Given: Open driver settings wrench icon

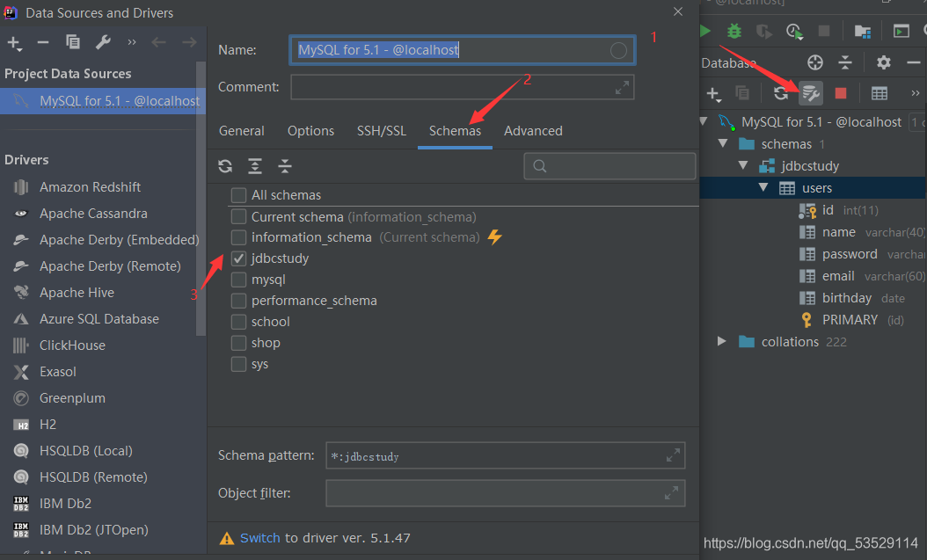Looking at the screenshot, I should [x=104, y=42].
